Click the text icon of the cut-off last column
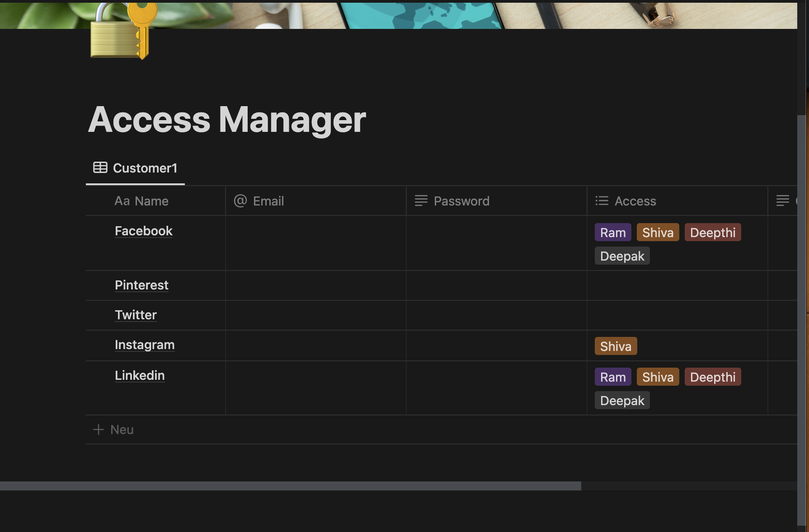 click(x=783, y=201)
